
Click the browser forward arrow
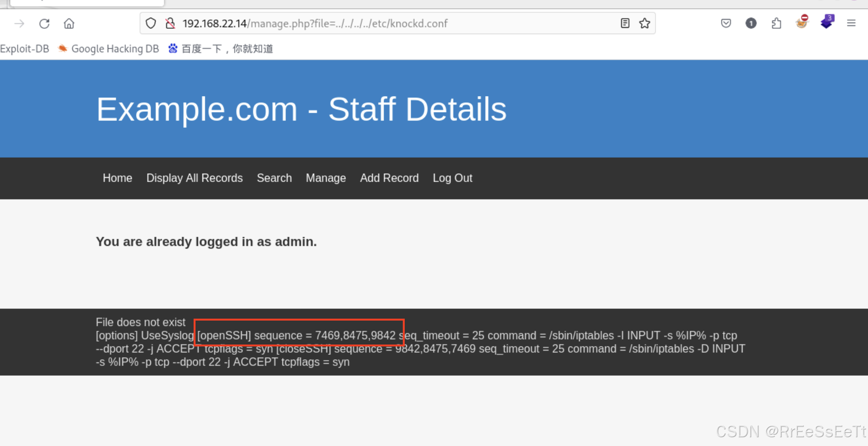20,23
